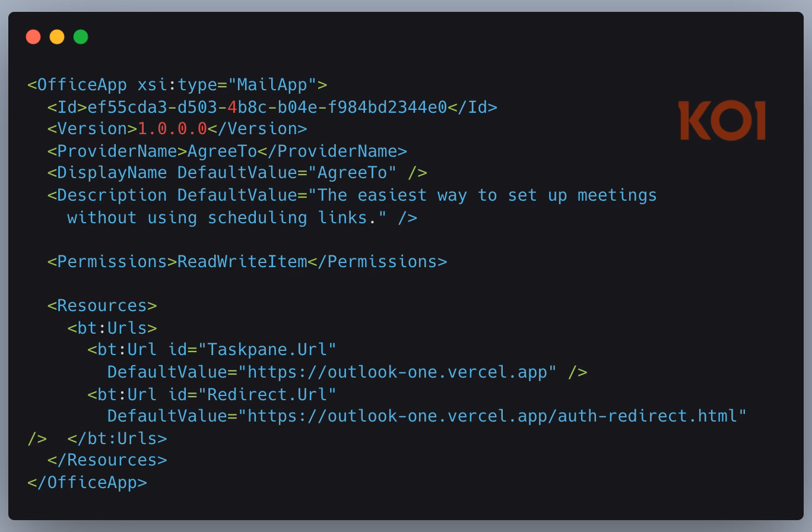Screen dimensions: 812x532
Task: Click the opening bt:Urls tag
Action: pos(112,328)
